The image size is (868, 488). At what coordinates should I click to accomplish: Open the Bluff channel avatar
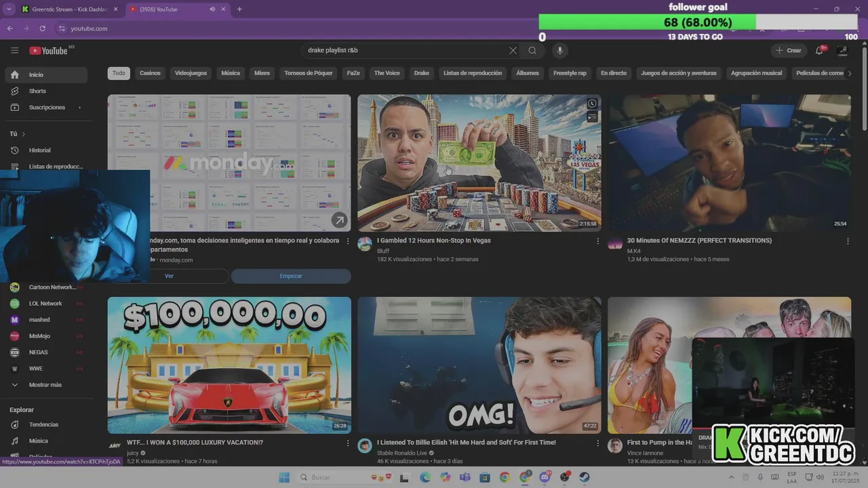(x=365, y=244)
